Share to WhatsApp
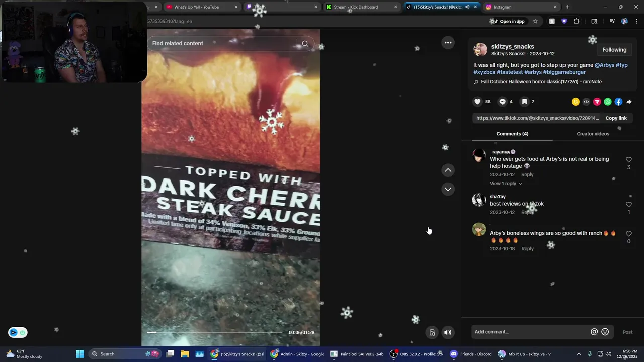The width and height of the screenshot is (644, 362). 608,102
